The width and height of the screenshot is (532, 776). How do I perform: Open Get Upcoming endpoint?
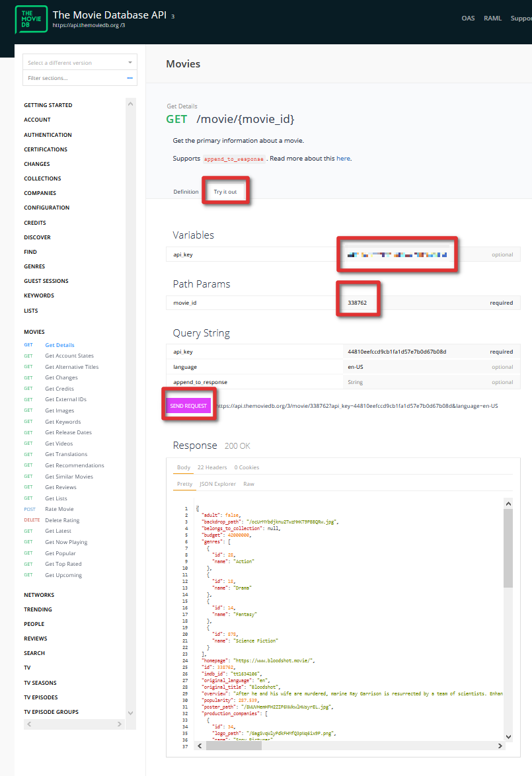pyautogui.click(x=63, y=575)
